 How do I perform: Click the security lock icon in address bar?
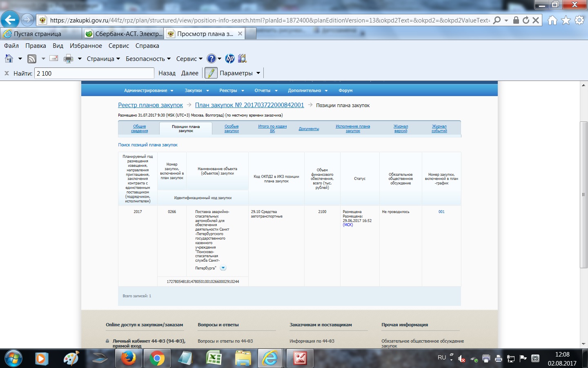pyautogui.click(x=516, y=20)
